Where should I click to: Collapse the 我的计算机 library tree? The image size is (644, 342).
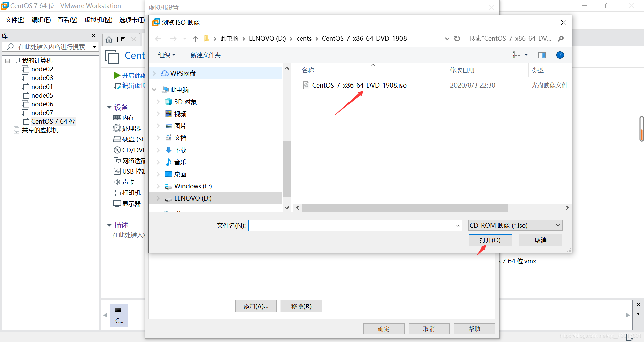[7, 61]
